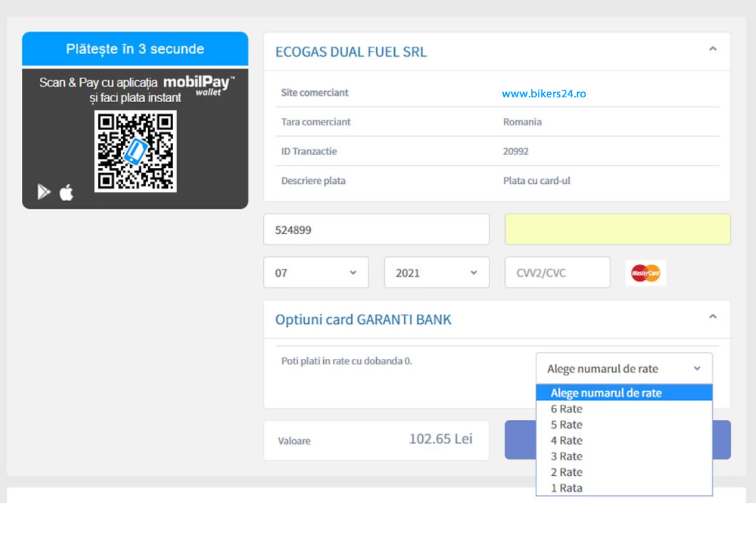This screenshot has width=756, height=550.
Task: Click the CVV2/CVC input field
Action: [x=557, y=273]
